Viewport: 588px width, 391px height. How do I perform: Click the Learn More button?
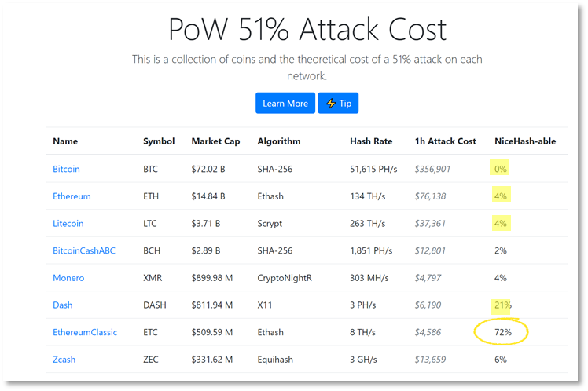(285, 104)
